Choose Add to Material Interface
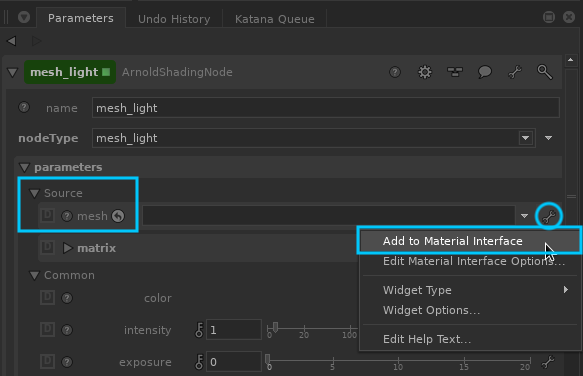 [x=469, y=241]
